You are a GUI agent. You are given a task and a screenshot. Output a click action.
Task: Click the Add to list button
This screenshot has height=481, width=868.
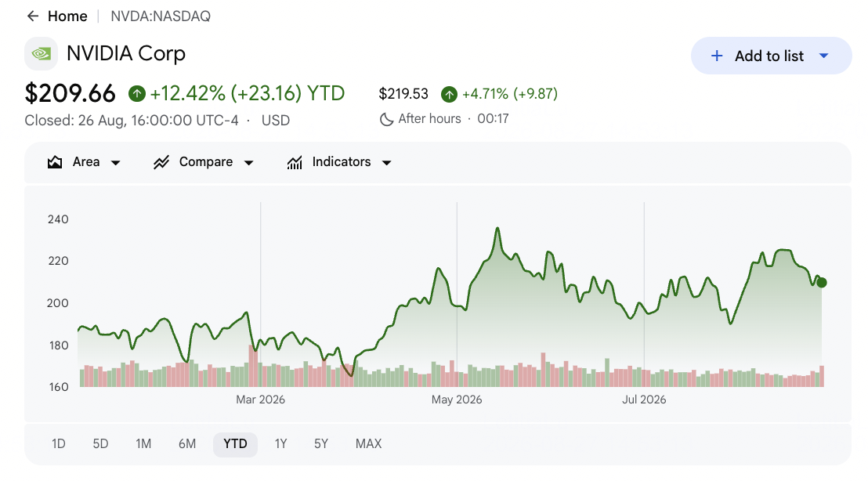click(x=771, y=56)
